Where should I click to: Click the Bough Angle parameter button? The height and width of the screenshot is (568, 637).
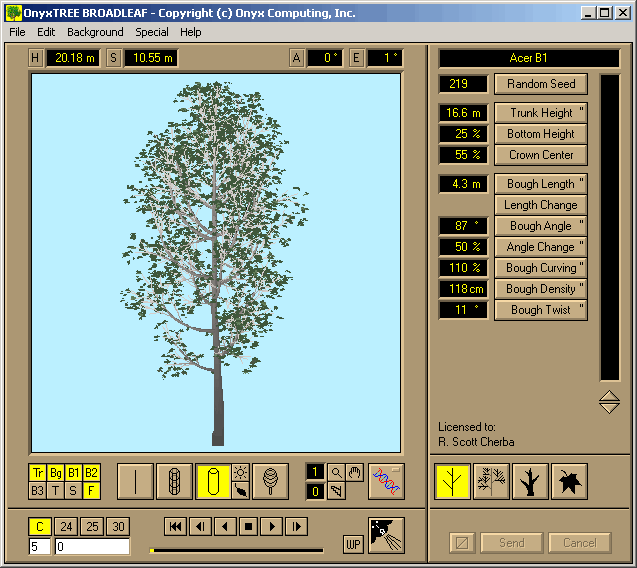[541, 226]
